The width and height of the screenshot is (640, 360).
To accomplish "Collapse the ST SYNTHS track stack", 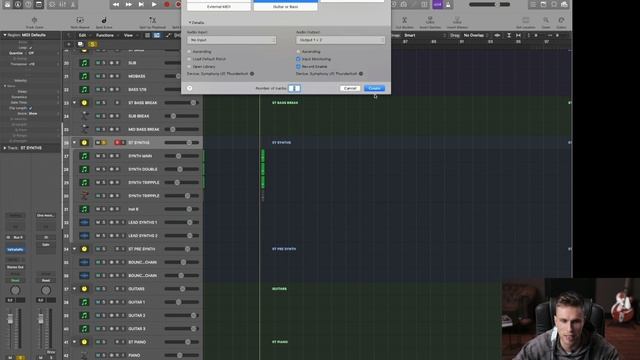I will pos(74,142).
